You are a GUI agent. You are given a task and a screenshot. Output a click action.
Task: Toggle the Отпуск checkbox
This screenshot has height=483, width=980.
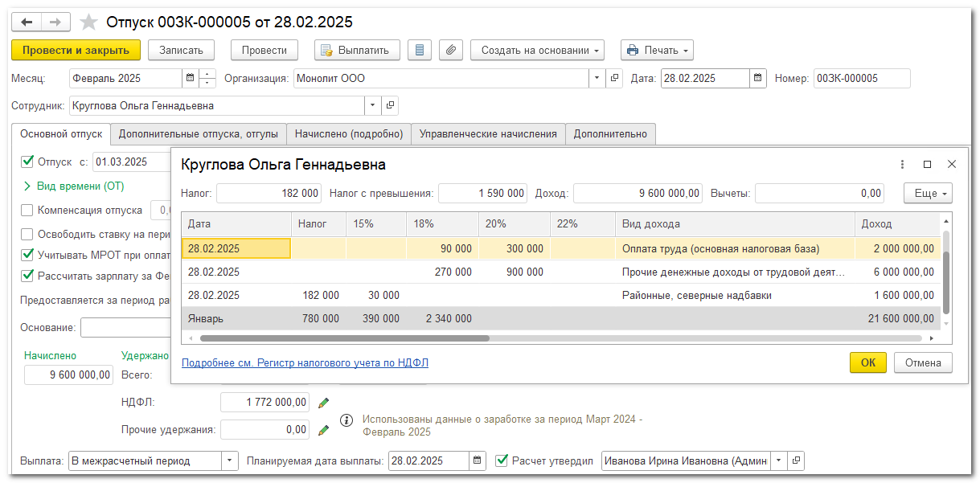pos(27,162)
